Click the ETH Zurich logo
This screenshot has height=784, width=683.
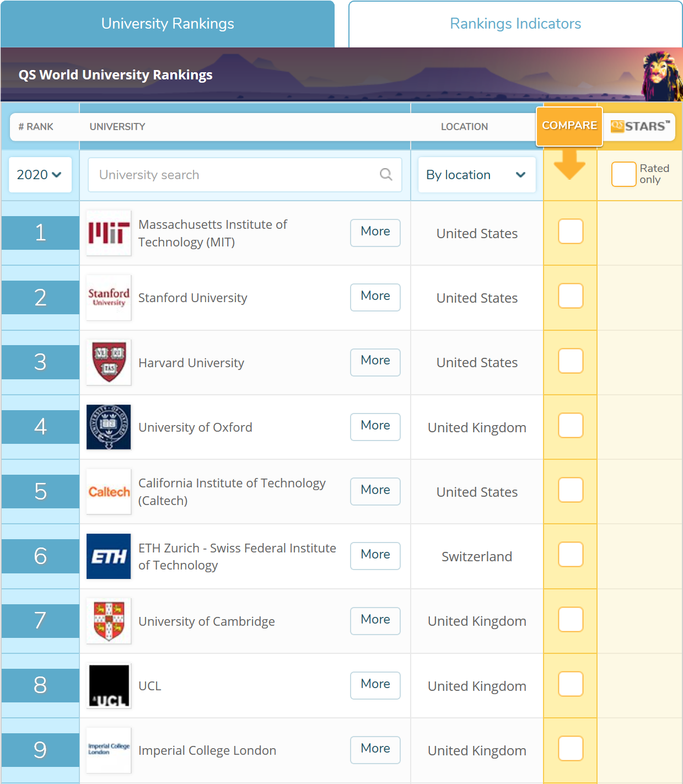pos(109,556)
